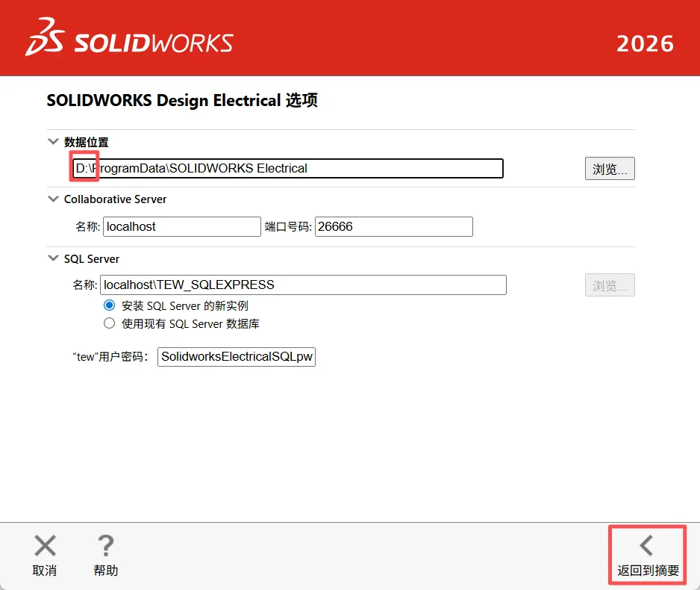Click the '取消' label text
The height and width of the screenshot is (590, 700).
click(x=45, y=571)
